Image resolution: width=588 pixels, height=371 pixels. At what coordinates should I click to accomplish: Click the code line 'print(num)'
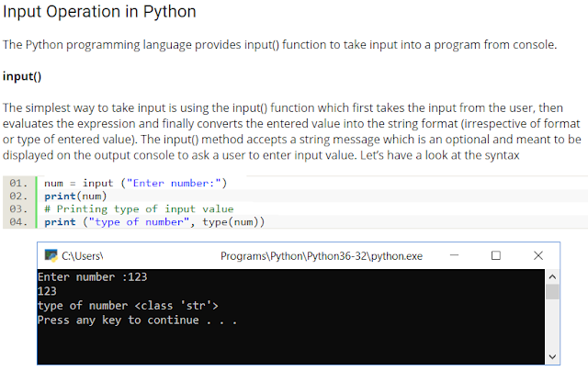[75, 196]
